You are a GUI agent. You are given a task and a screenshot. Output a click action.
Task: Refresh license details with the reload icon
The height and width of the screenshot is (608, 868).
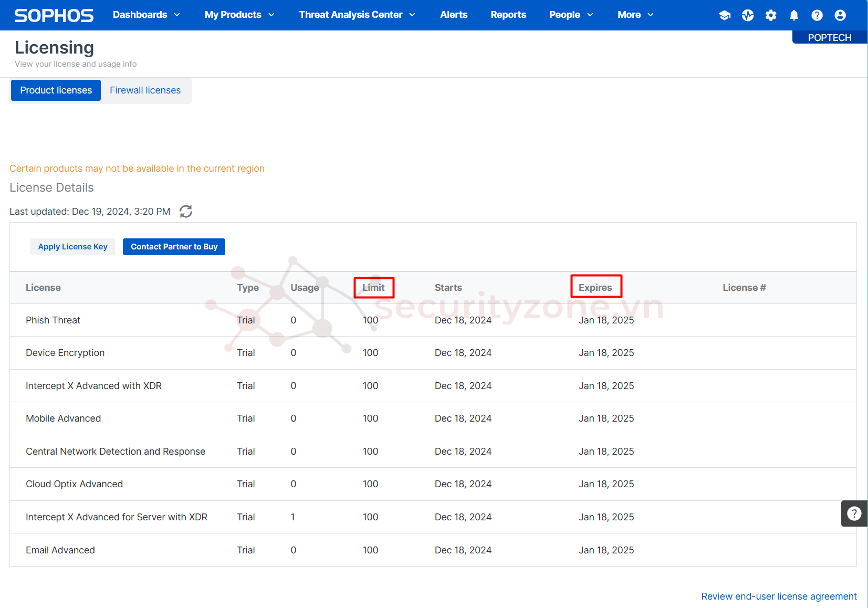pos(186,211)
